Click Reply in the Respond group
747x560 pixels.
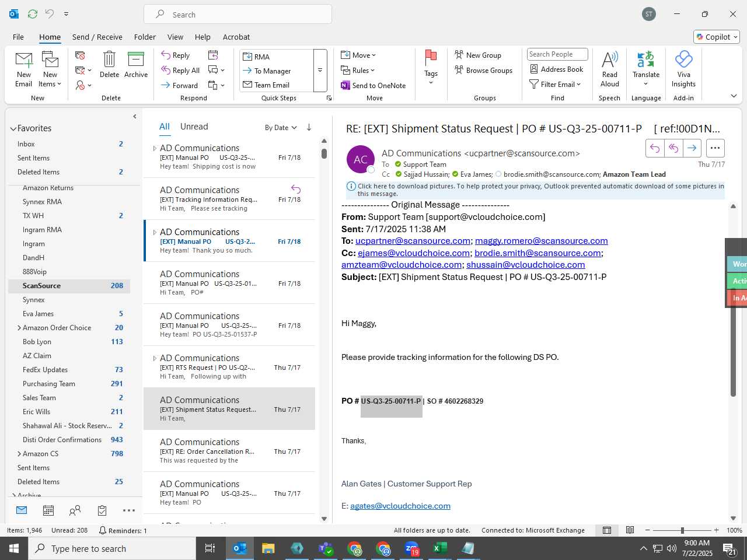tap(176, 55)
